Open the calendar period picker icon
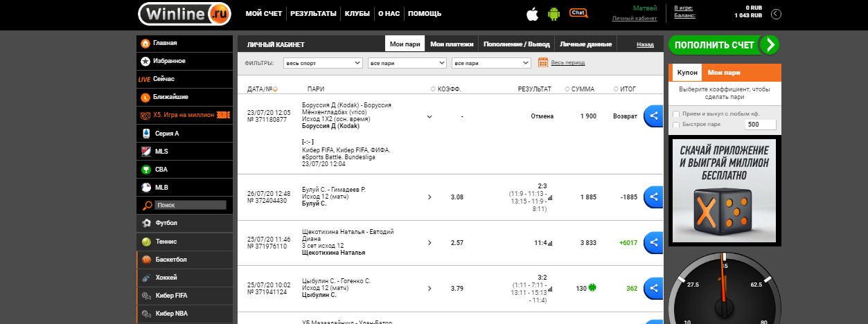Viewport: 868px width, 324px height. point(543,62)
